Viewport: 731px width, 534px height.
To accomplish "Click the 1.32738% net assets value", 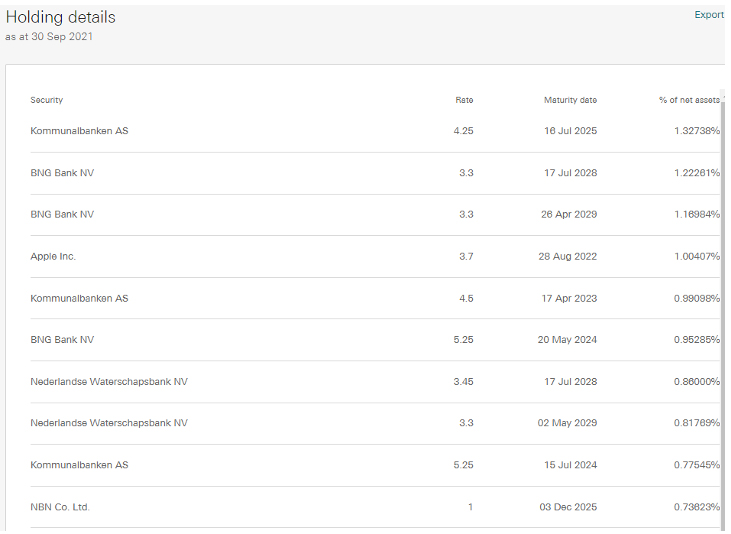I will click(x=697, y=131).
